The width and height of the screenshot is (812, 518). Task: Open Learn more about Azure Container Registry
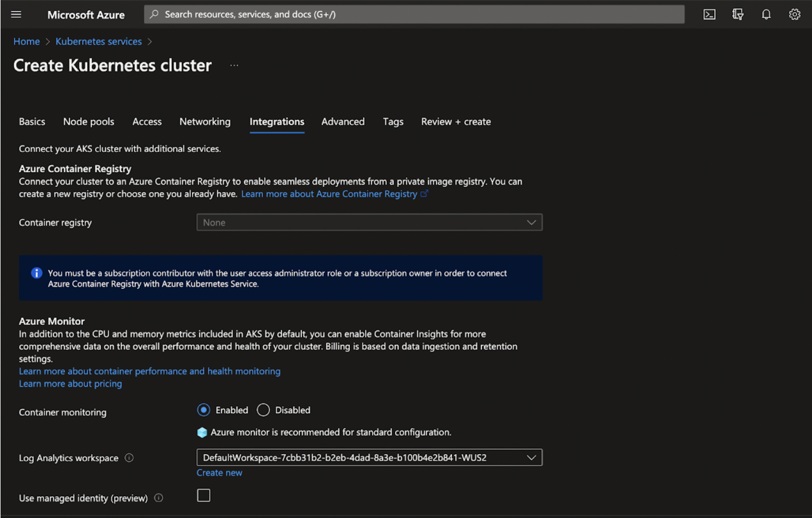coord(329,194)
